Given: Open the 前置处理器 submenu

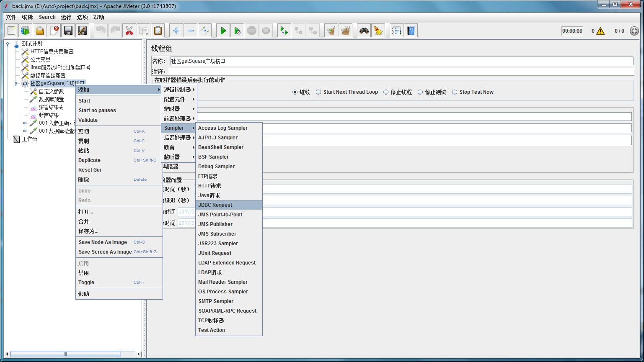Looking at the screenshot, I should [179, 118].
